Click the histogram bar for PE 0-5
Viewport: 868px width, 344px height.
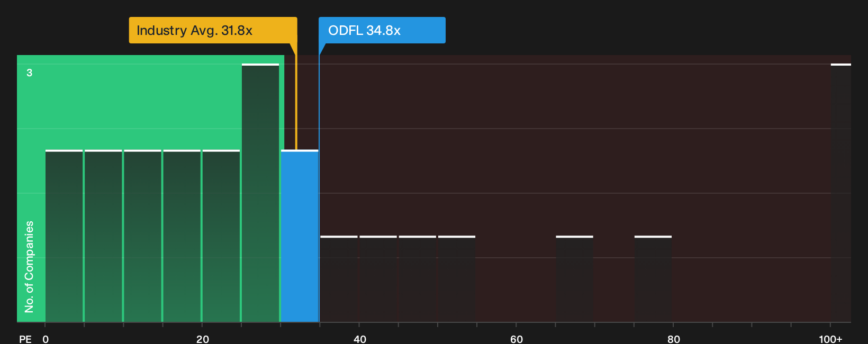[x=64, y=236]
